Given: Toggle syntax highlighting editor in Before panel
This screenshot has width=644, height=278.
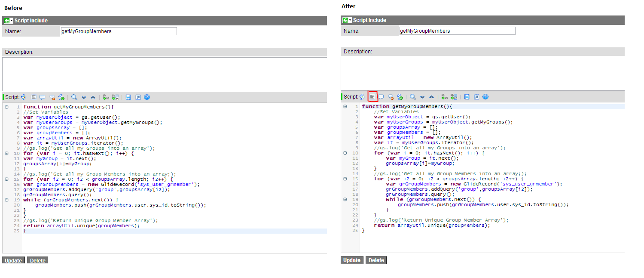Looking at the screenshot, I should 24,97.
